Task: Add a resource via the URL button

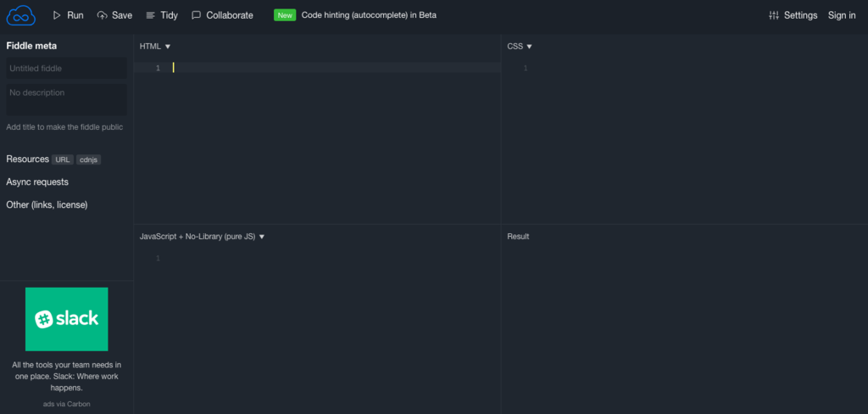Action: pos(63,159)
